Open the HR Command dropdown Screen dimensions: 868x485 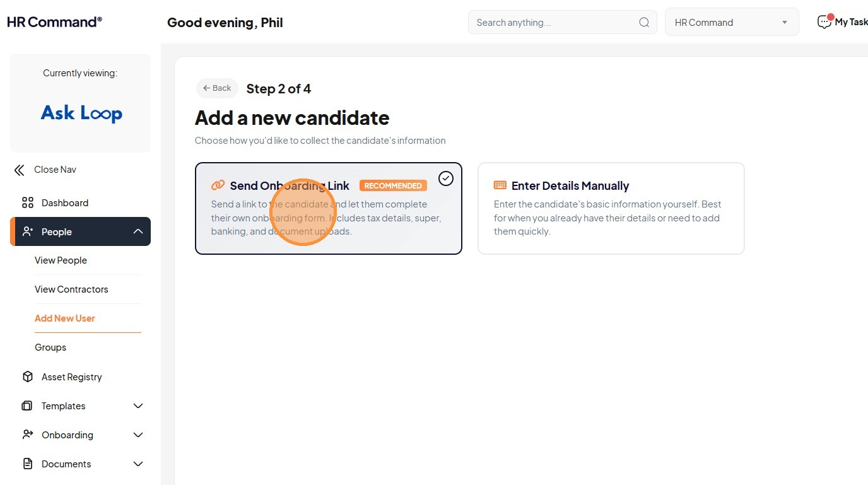coord(732,23)
